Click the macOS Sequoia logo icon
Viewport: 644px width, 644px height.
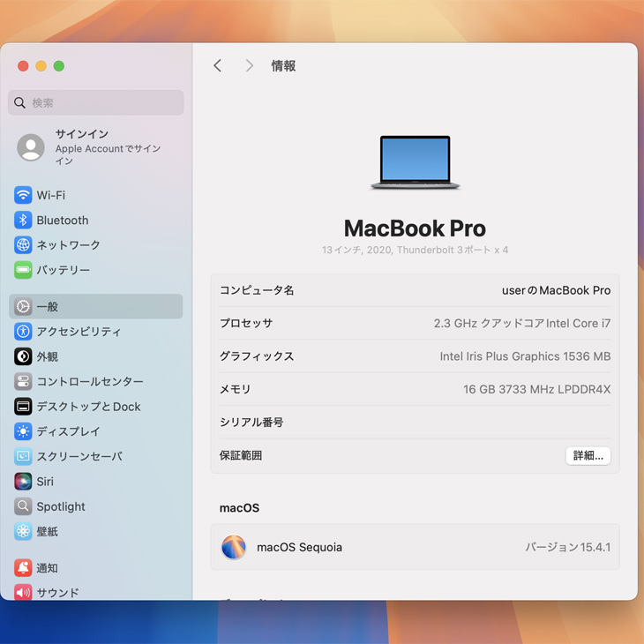[x=234, y=547]
